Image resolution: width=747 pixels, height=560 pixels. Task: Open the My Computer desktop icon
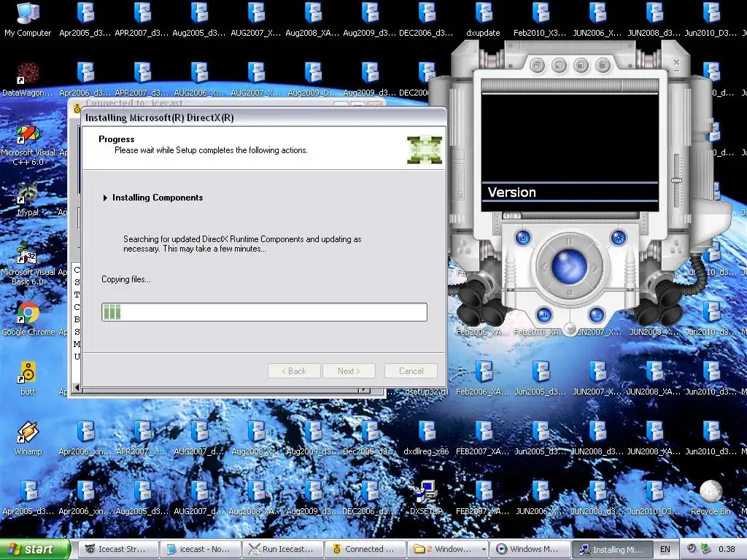coord(28,19)
